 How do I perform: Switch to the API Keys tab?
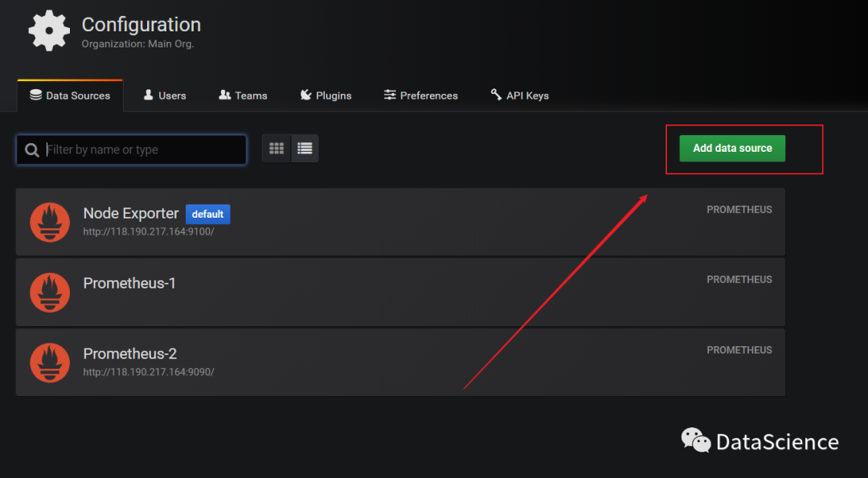[x=520, y=96]
